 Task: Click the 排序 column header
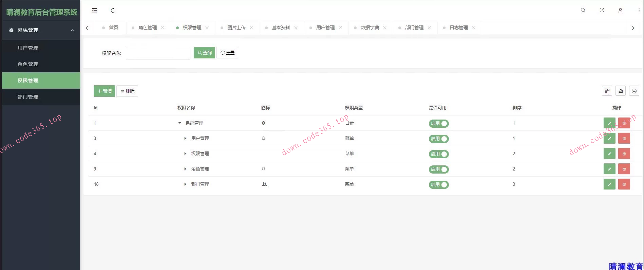tap(517, 108)
